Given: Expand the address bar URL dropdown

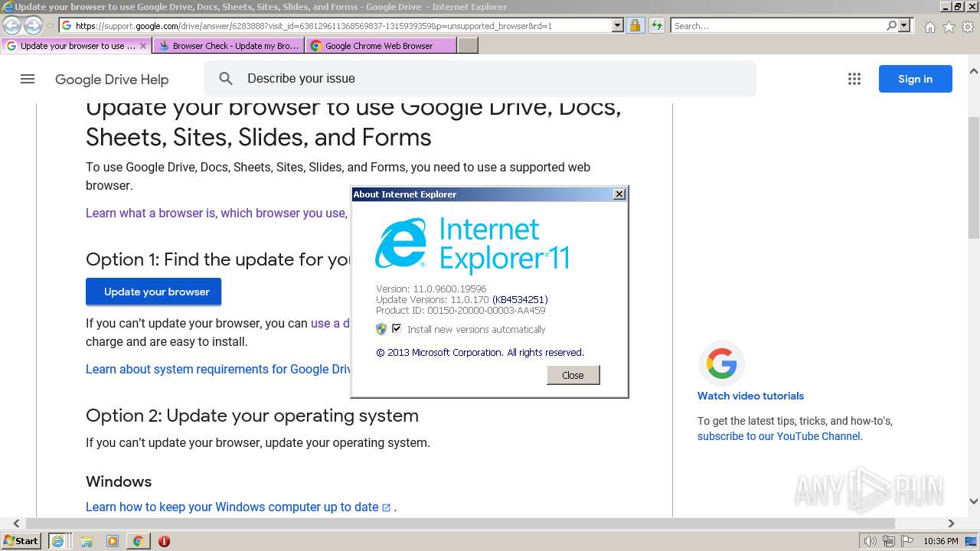Looking at the screenshot, I should 618,26.
